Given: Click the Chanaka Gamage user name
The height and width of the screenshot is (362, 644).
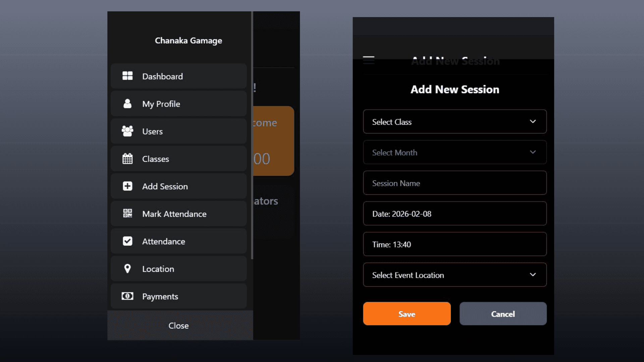Looking at the screenshot, I should pyautogui.click(x=189, y=41).
